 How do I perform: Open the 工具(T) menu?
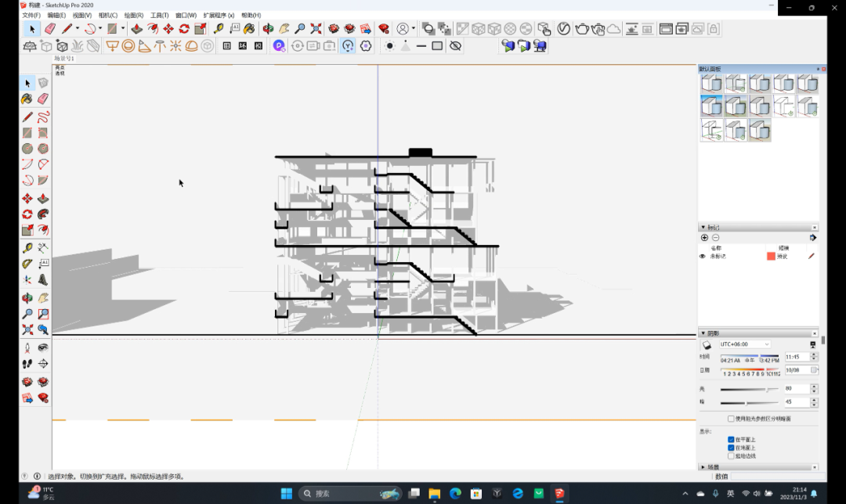(x=159, y=15)
